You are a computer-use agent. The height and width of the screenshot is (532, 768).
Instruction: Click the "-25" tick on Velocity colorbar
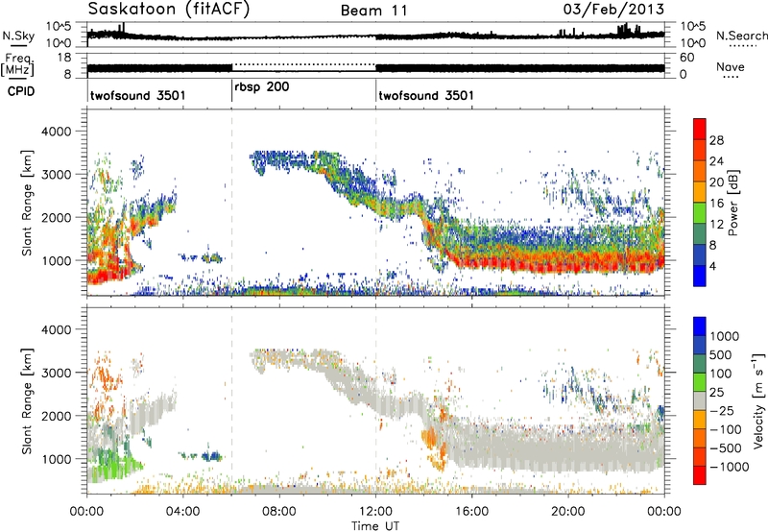[x=722, y=410]
